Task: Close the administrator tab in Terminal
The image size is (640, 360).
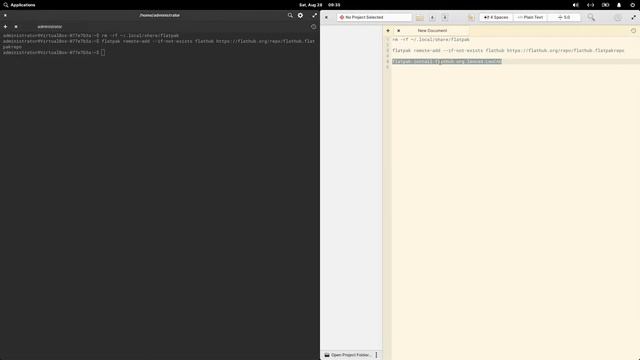Action: tap(16, 27)
